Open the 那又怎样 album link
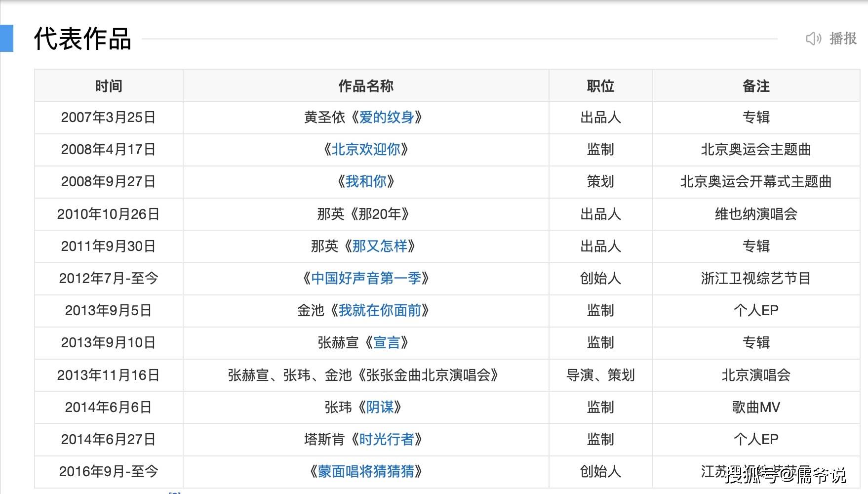The height and width of the screenshot is (494, 868). (x=380, y=246)
